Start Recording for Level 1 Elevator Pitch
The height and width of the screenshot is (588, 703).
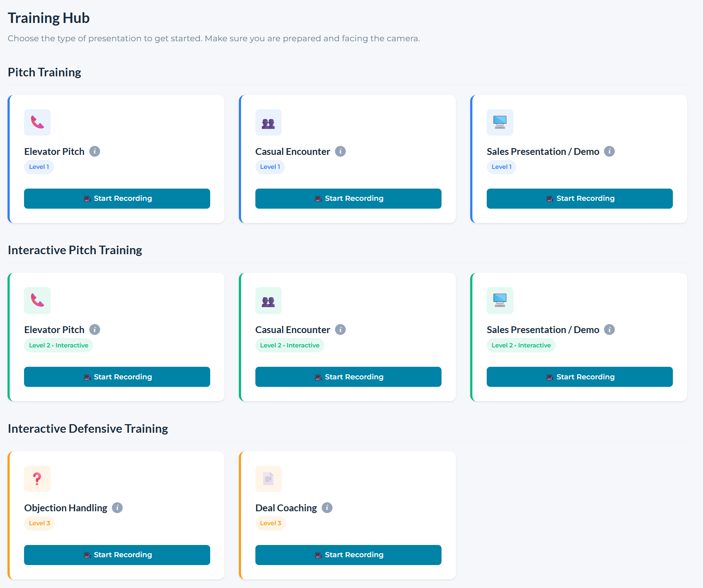coord(117,199)
